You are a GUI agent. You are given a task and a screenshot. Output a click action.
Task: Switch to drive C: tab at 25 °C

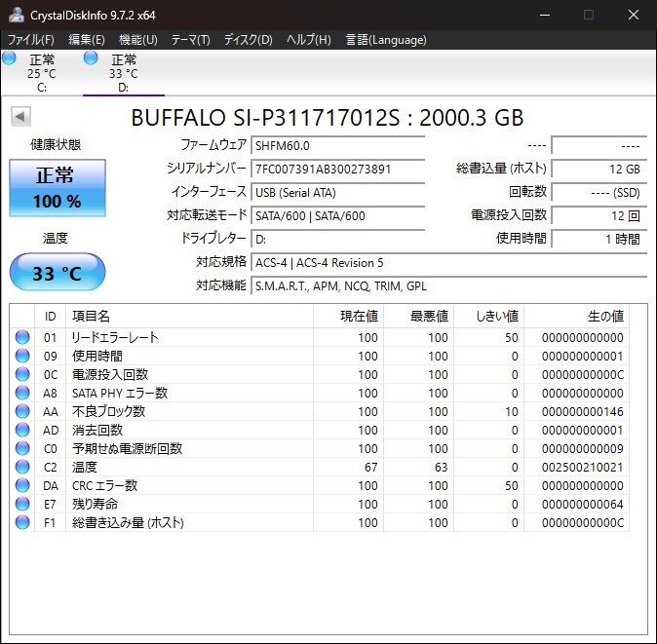(x=42, y=73)
